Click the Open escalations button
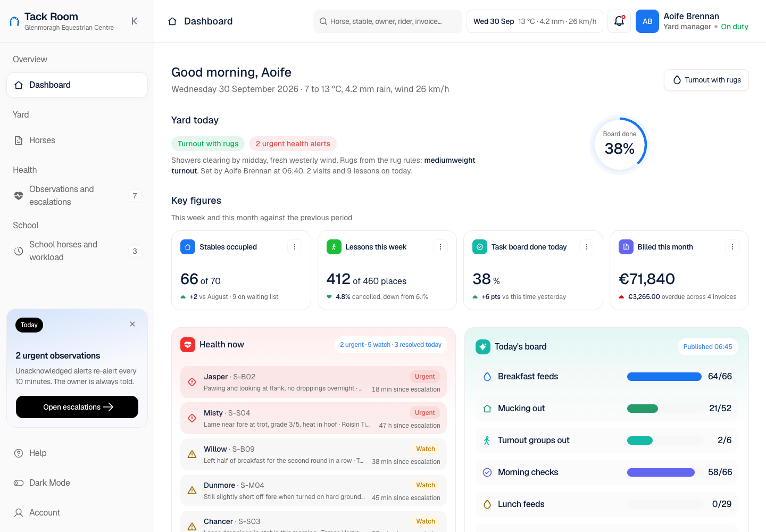The image size is (766, 532). click(x=77, y=407)
